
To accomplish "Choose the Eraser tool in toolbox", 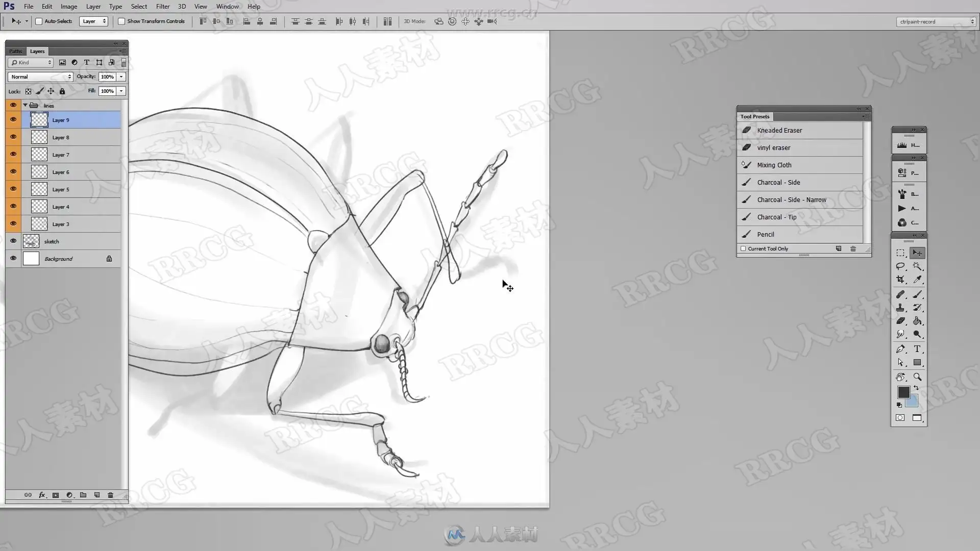I will (900, 321).
